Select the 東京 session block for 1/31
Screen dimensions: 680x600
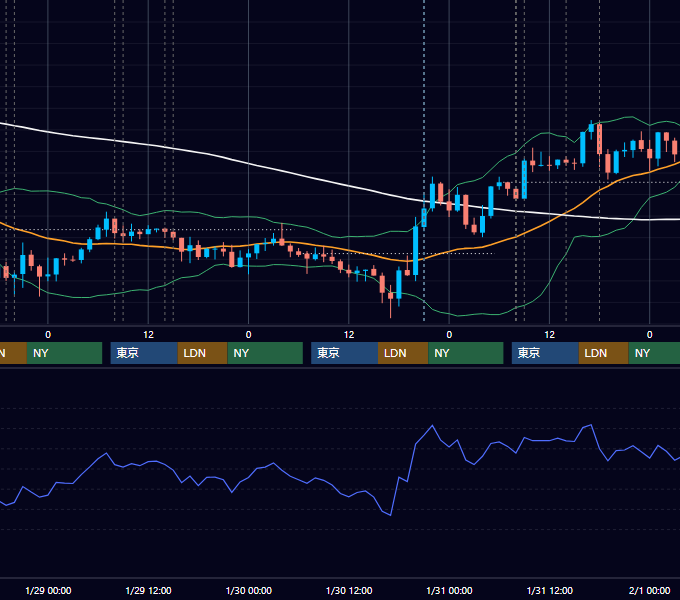pyautogui.click(x=545, y=353)
